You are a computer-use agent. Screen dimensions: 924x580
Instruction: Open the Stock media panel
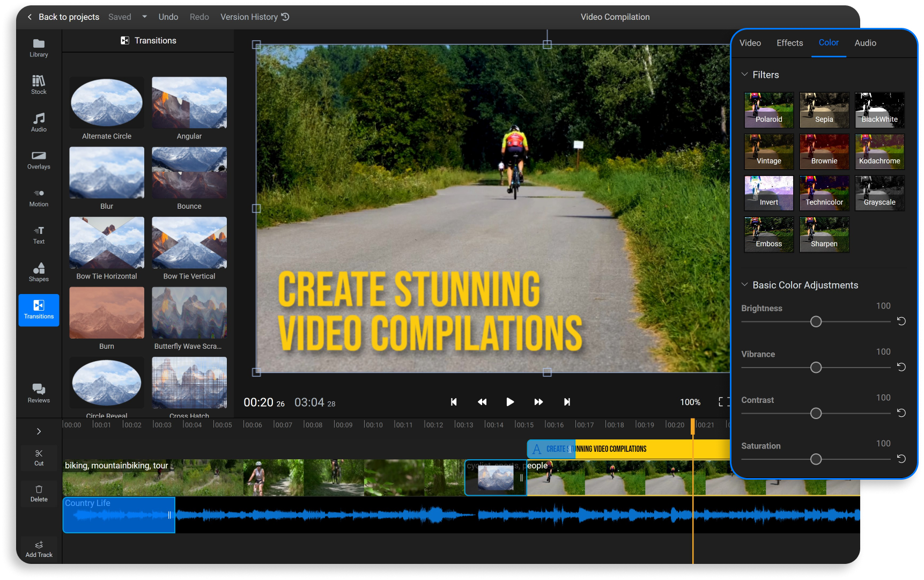pos(39,85)
